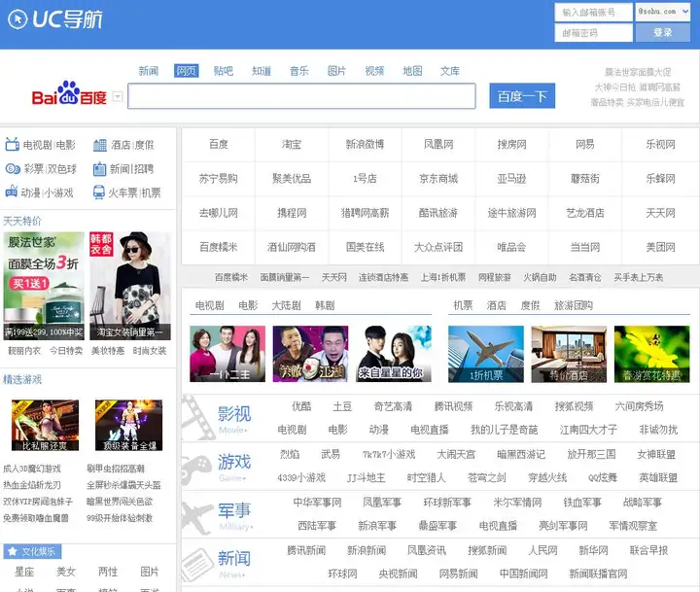The image size is (700, 592).
Task: Click the film reel icon for 影视
Action: (197, 417)
